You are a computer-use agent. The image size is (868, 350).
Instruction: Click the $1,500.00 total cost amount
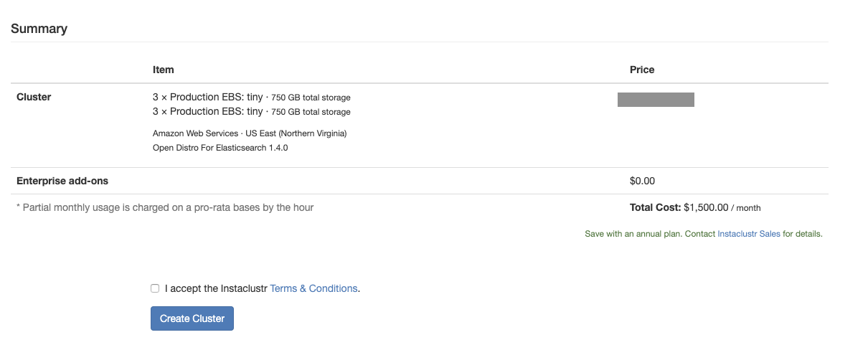pyautogui.click(x=706, y=207)
